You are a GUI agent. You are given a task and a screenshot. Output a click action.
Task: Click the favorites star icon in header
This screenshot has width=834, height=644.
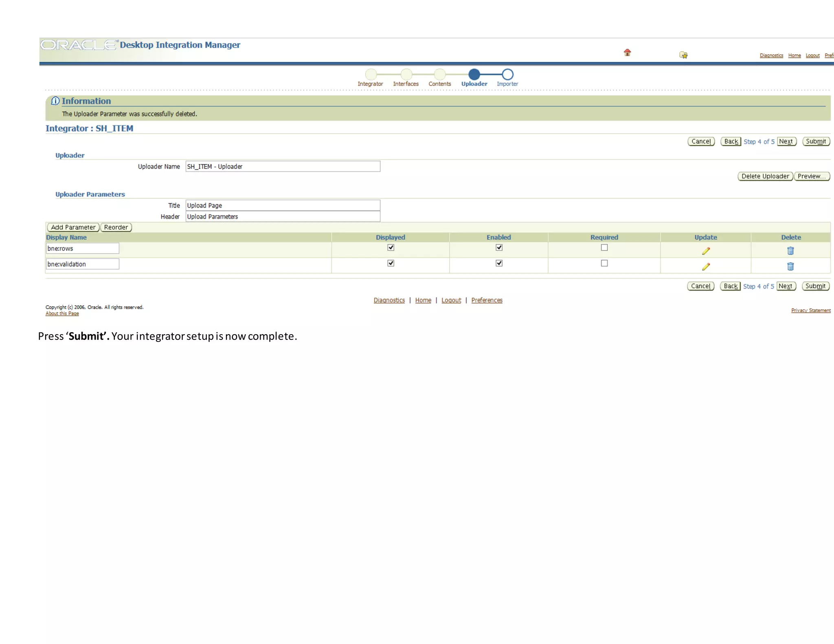coord(683,55)
